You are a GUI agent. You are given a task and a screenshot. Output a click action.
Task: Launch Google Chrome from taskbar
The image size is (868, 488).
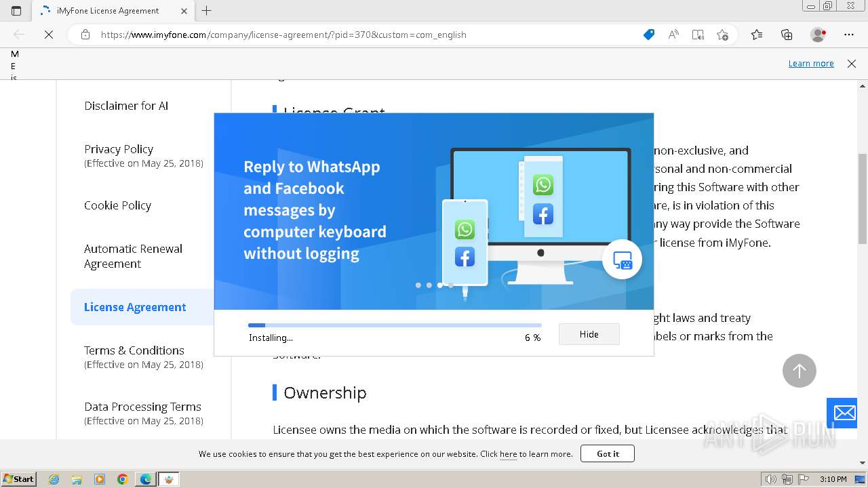pos(123,479)
